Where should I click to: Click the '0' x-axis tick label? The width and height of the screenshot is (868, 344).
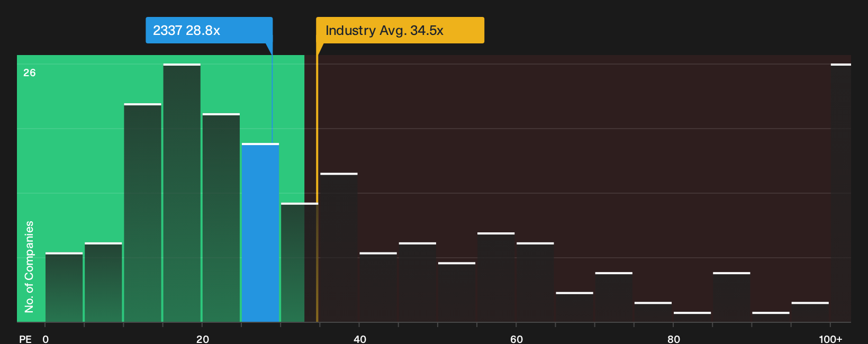(46, 339)
